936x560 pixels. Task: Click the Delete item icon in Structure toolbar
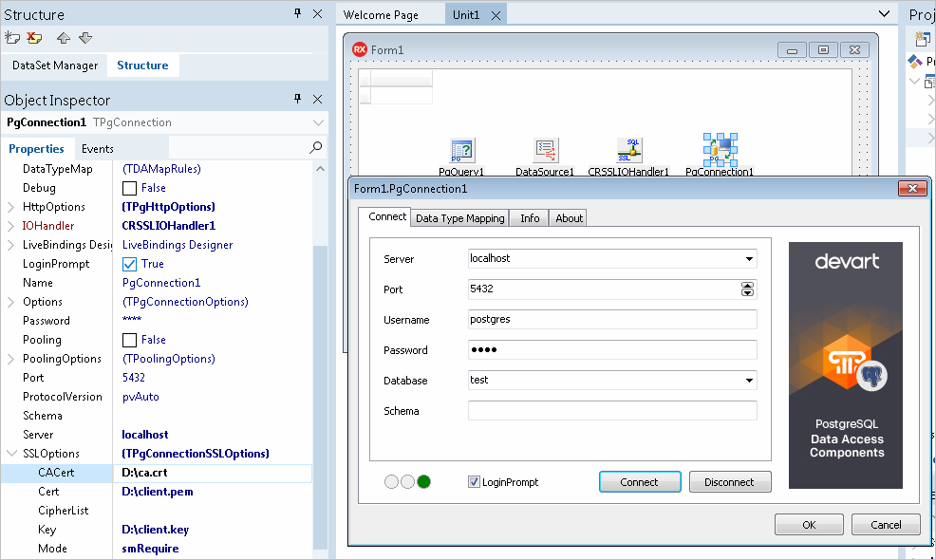(34, 38)
